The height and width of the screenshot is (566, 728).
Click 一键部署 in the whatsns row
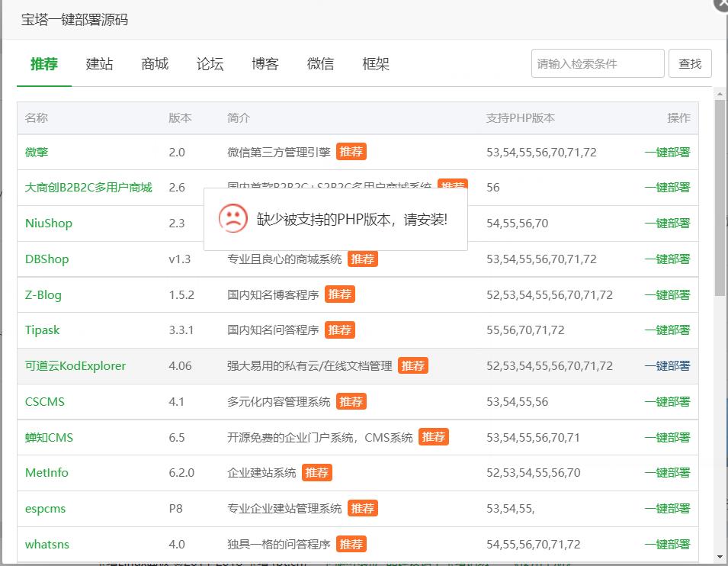click(667, 544)
